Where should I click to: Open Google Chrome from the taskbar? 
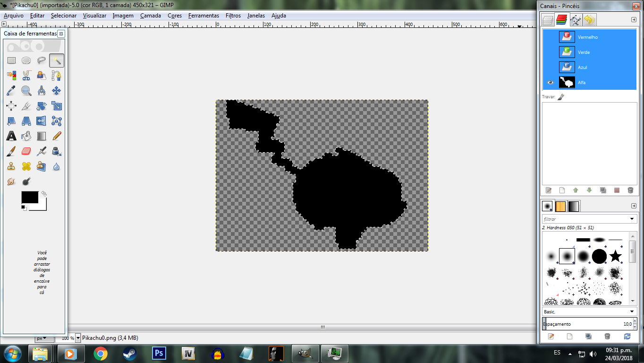tap(100, 354)
